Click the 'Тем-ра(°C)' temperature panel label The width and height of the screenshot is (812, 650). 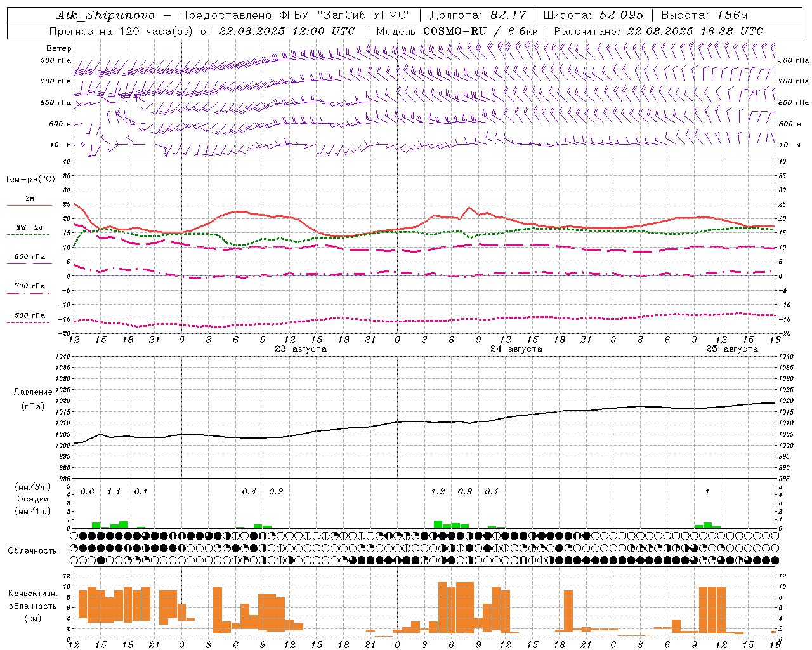(x=30, y=180)
